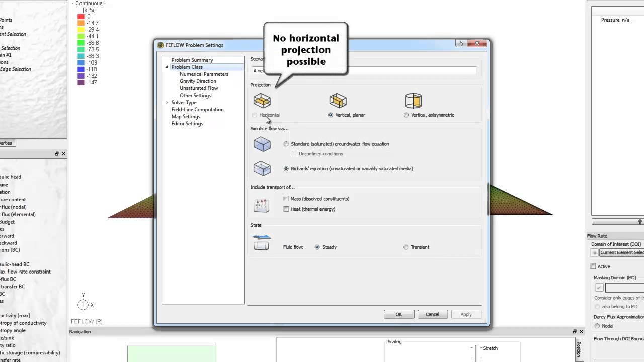This screenshot has height=362, width=644.
Task: Close the Navigation panel
Action: [581, 332]
